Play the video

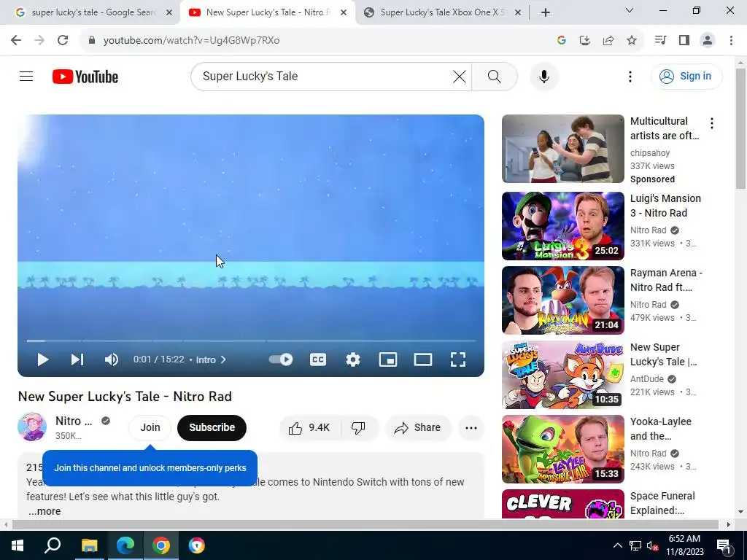click(43, 359)
